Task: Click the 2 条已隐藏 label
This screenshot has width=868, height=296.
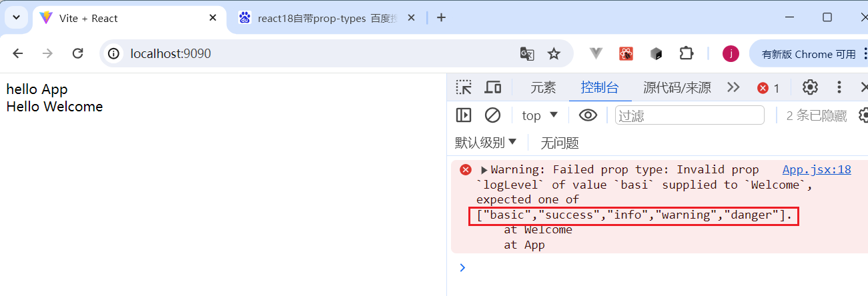Action: pos(817,116)
